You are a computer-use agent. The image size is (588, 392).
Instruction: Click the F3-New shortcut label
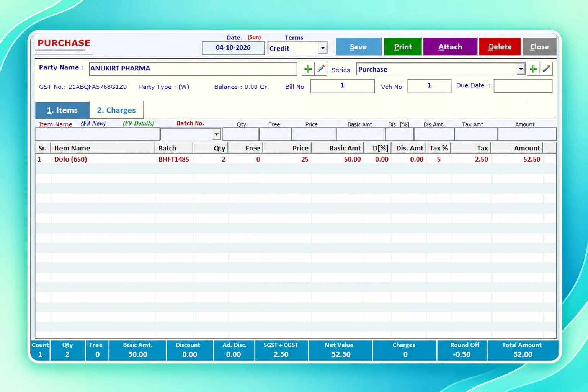pyautogui.click(x=93, y=123)
